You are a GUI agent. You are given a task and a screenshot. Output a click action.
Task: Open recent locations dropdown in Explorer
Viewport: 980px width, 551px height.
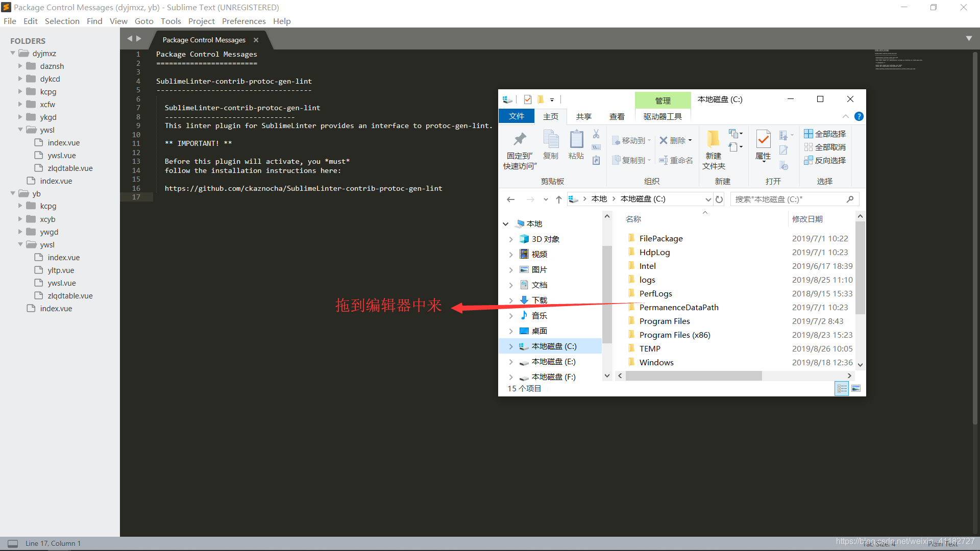click(x=546, y=199)
